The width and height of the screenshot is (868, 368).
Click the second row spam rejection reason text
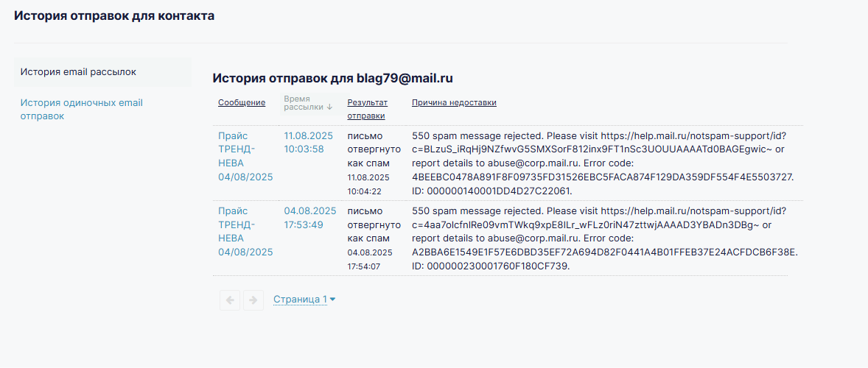click(x=605, y=238)
